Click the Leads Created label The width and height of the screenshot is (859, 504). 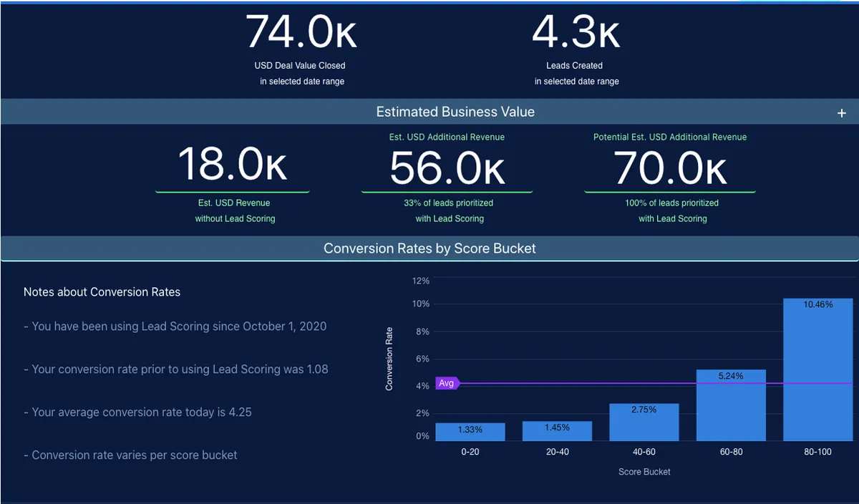click(574, 65)
